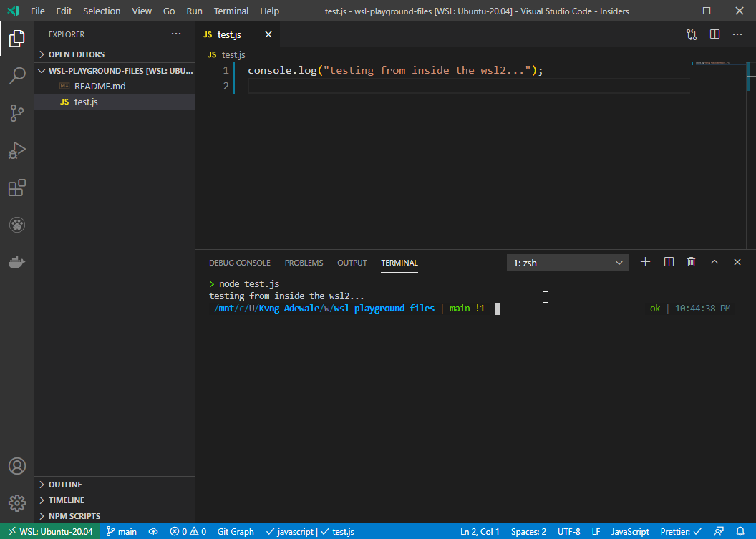Image resolution: width=756 pixels, height=539 pixels.
Task: Open the Docker whale view
Action: (17, 262)
